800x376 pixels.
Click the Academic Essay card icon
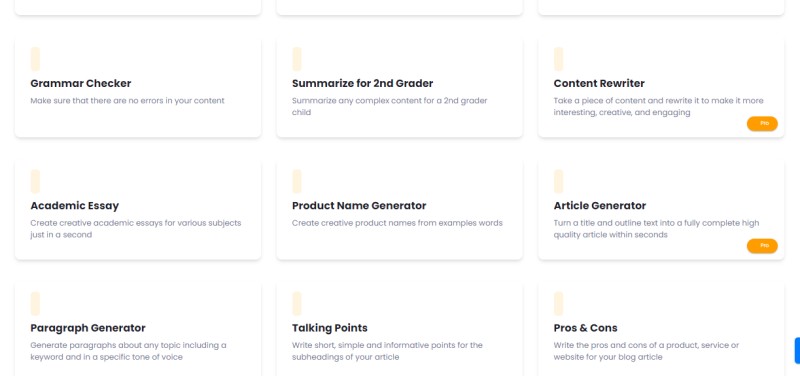click(x=35, y=181)
